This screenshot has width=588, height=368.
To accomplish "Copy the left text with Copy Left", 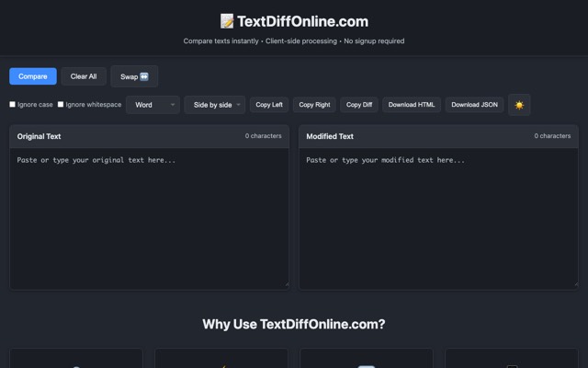I will click(x=269, y=105).
